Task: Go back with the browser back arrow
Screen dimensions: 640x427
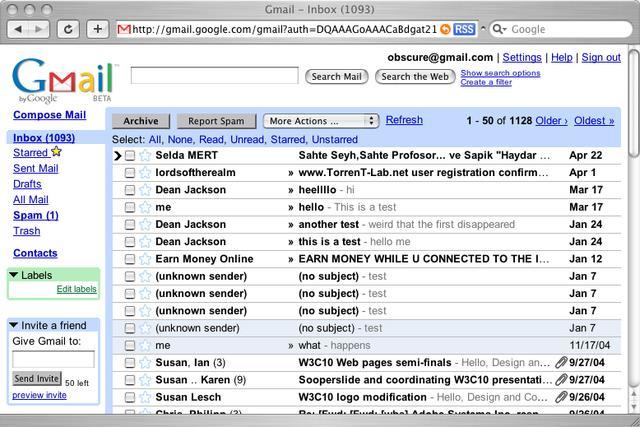Action: pyautogui.click(x=18, y=29)
